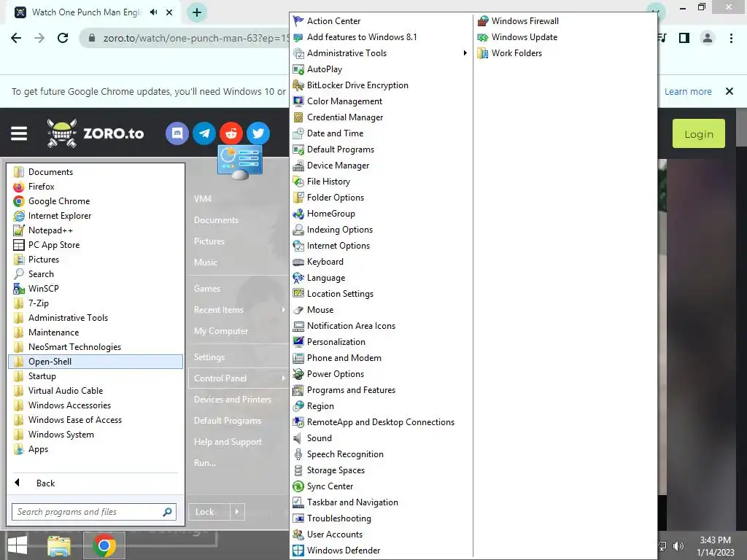Click Windows Firewall icon

pos(483,21)
